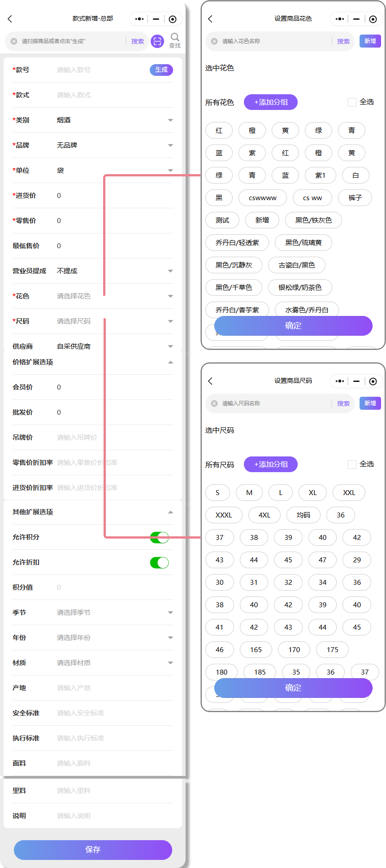Image resolution: width=386 pixels, height=868 pixels.
Task: Go back from 设置商品尺码 screen
Action: pyautogui.click(x=210, y=381)
